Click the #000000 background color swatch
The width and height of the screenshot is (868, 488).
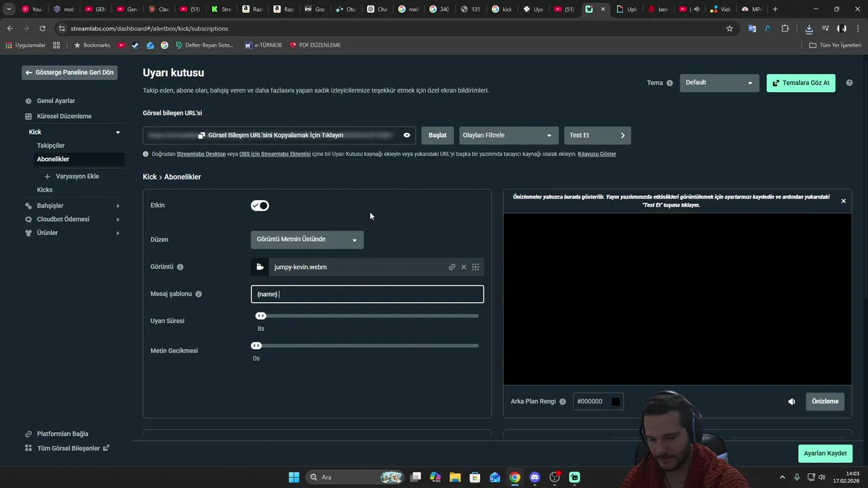tap(616, 401)
